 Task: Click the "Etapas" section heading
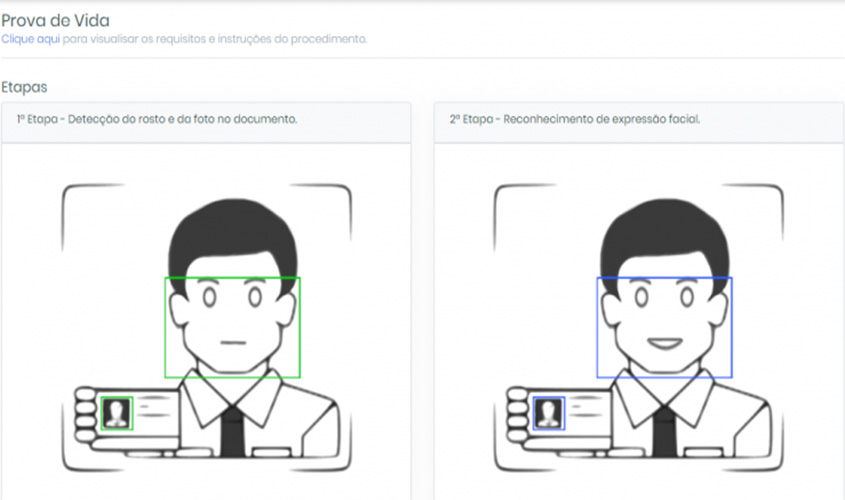25,87
